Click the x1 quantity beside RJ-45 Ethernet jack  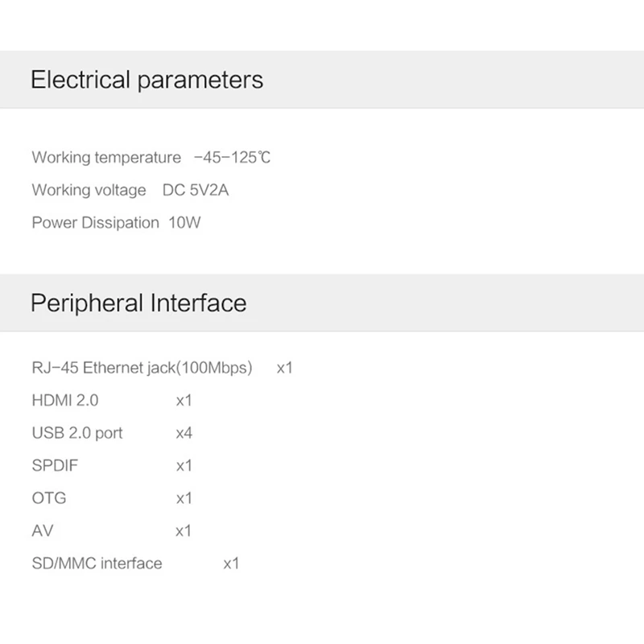click(284, 368)
